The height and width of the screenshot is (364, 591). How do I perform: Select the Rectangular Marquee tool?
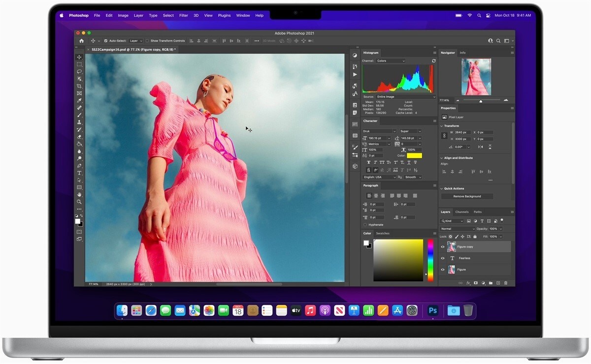click(x=79, y=64)
